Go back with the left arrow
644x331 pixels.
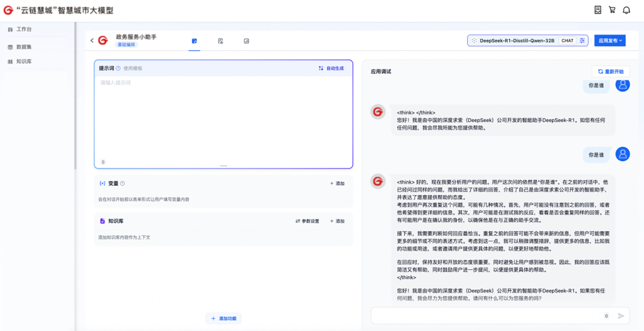tap(92, 40)
